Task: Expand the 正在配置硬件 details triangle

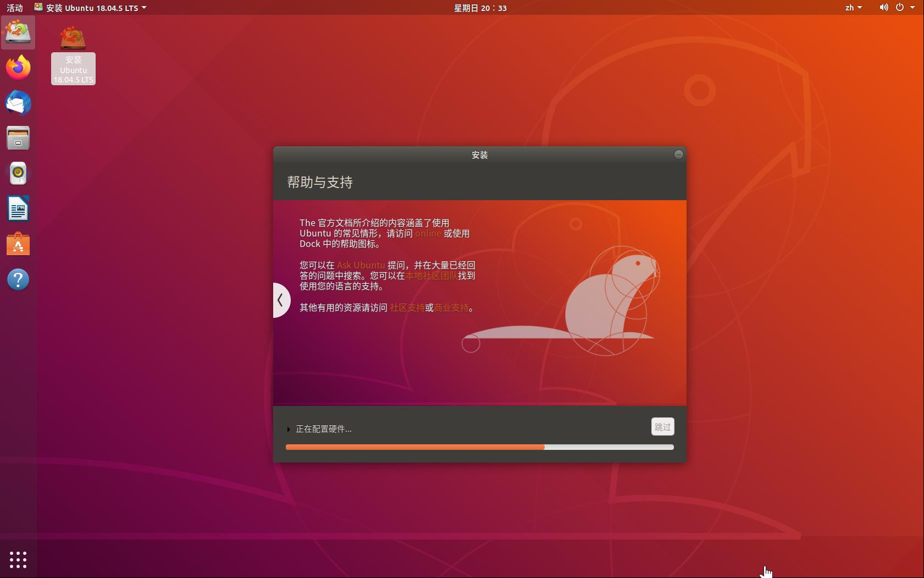Action: pyautogui.click(x=289, y=430)
